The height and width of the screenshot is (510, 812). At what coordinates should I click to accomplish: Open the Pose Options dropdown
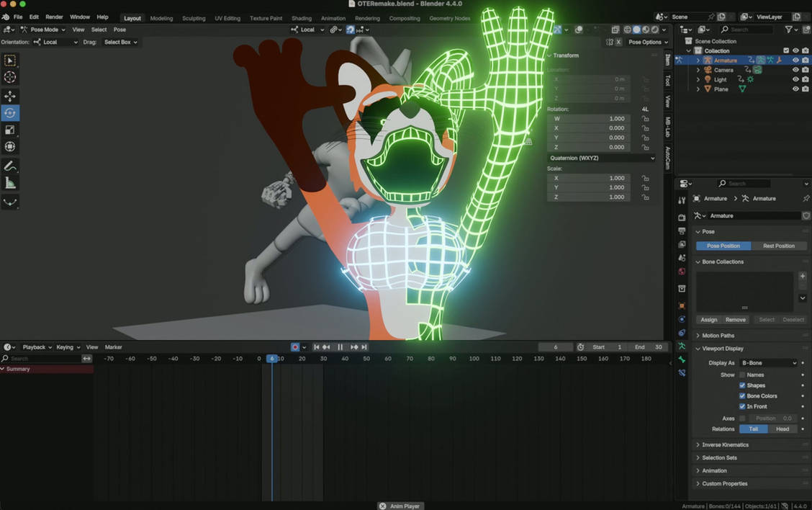click(x=648, y=42)
